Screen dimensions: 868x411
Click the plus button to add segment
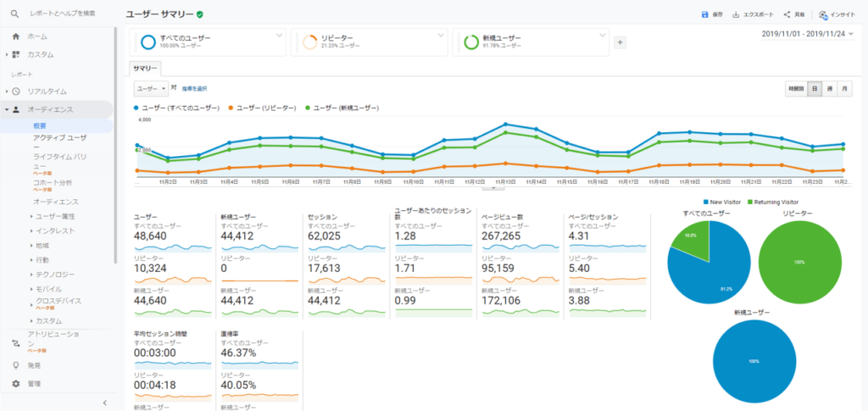[620, 42]
